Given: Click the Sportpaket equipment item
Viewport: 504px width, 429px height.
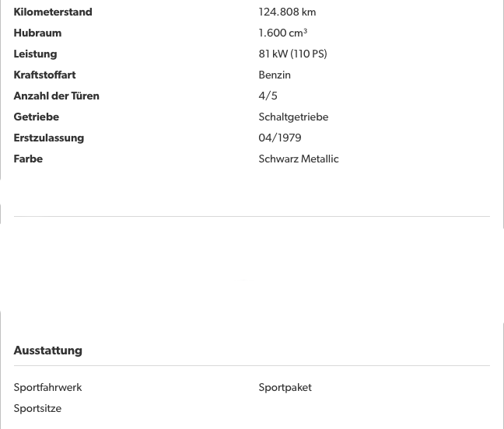Looking at the screenshot, I should click(x=285, y=387).
